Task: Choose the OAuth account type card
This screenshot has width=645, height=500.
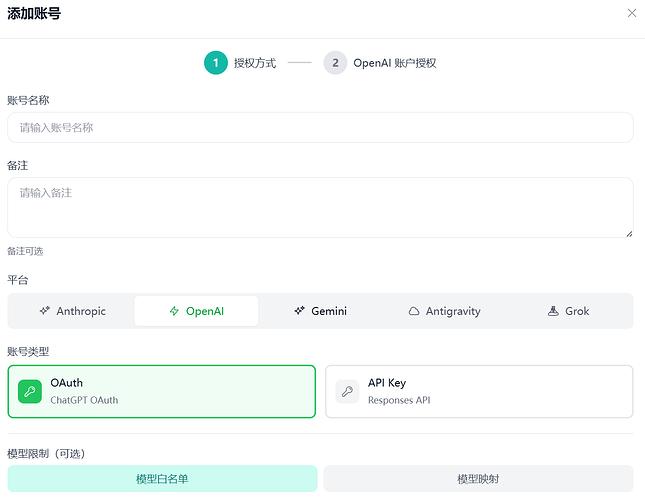Action: pyautogui.click(x=162, y=391)
